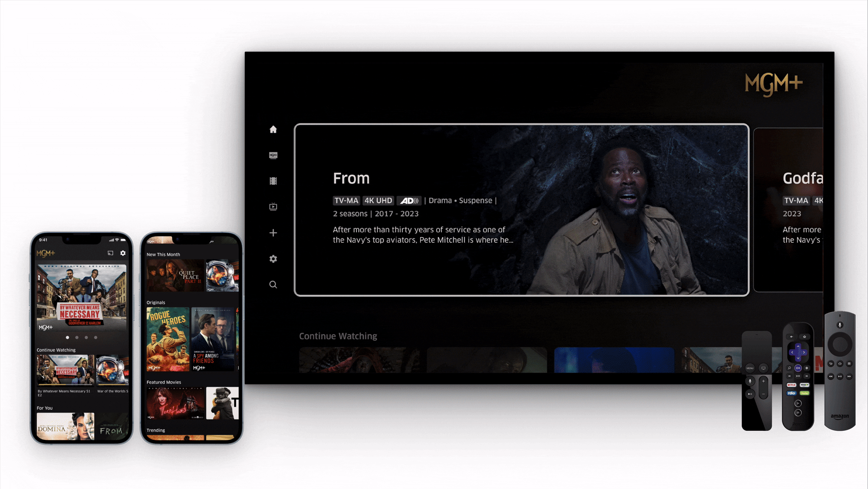Open the first Continue Watching tile on TV

[x=359, y=360]
